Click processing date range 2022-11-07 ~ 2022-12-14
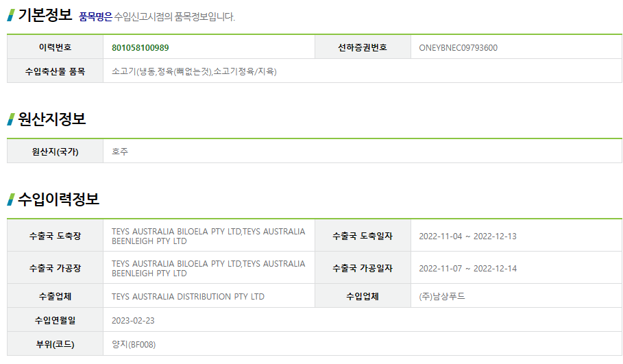 [467, 269]
